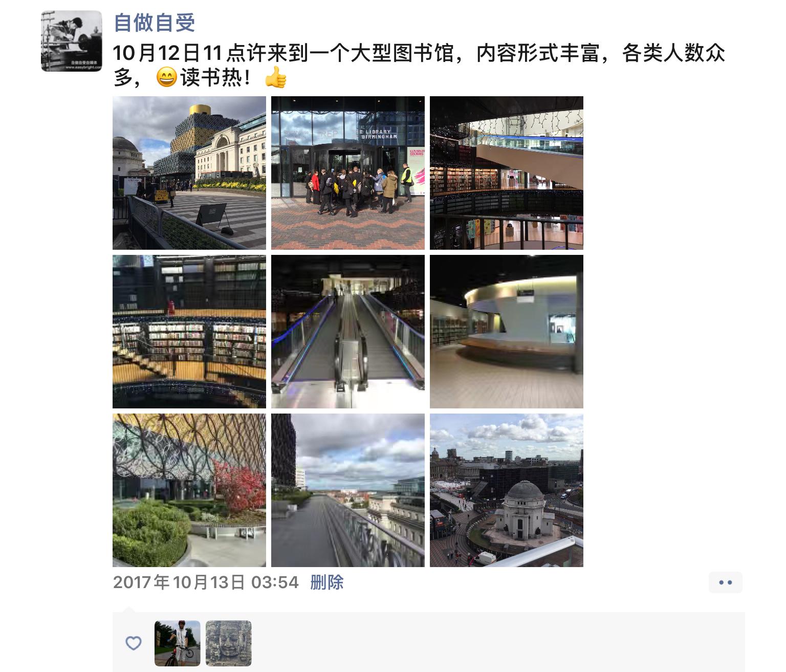Open aerial photo of domed memorial building

point(507,490)
